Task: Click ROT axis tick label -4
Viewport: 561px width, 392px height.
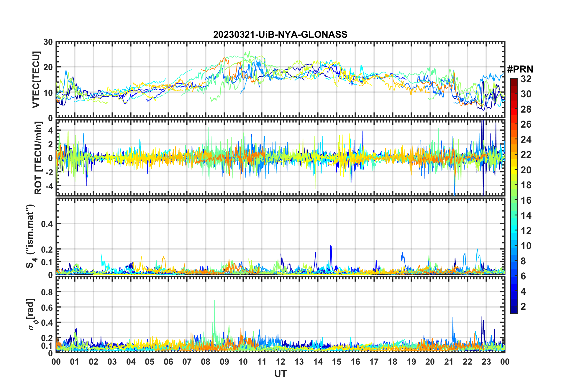Action: coord(49,186)
